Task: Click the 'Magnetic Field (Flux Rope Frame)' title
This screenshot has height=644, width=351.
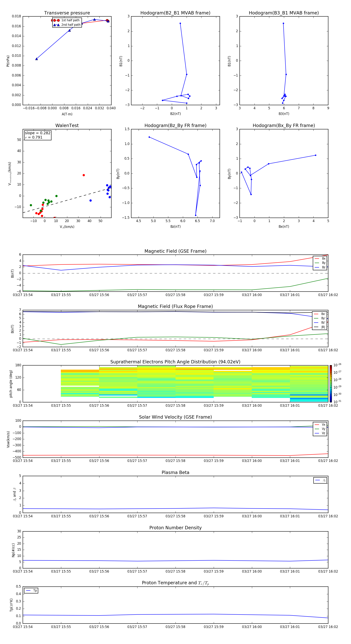Action: (x=175, y=307)
